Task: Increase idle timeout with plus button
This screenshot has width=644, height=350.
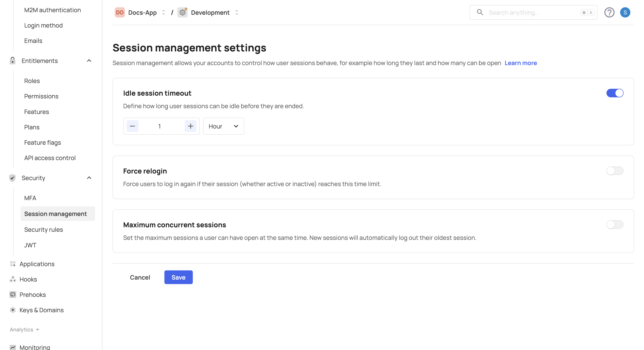Action: tap(190, 126)
